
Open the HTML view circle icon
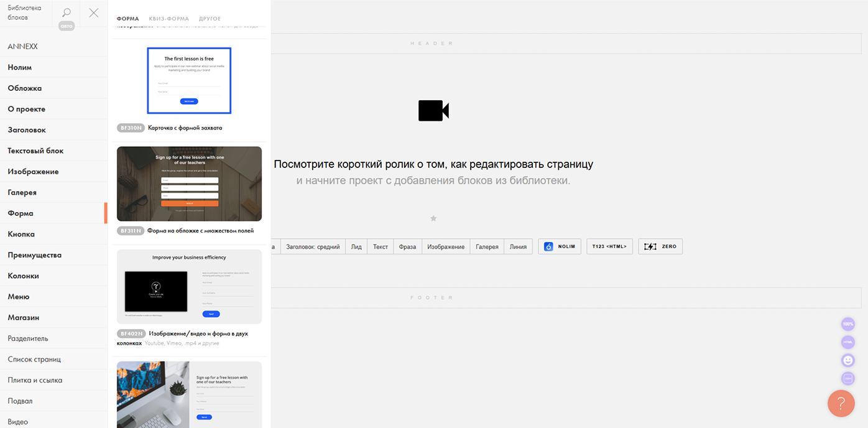(x=847, y=342)
